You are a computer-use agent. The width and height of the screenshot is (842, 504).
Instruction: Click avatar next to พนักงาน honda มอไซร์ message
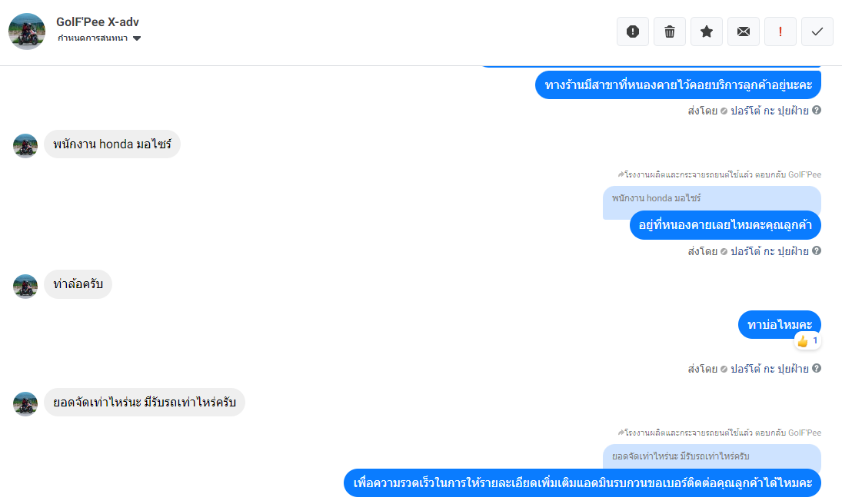25,146
